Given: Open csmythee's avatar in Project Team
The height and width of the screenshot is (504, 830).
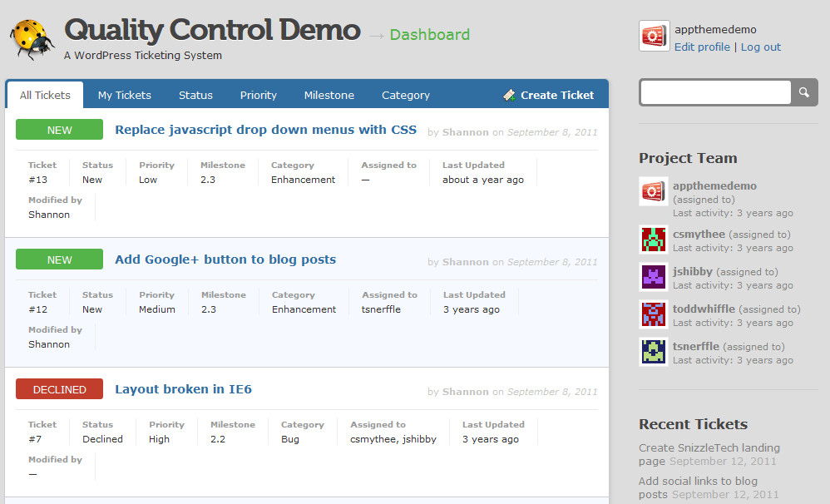Looking at the screenshot, I should pos(654,240).
